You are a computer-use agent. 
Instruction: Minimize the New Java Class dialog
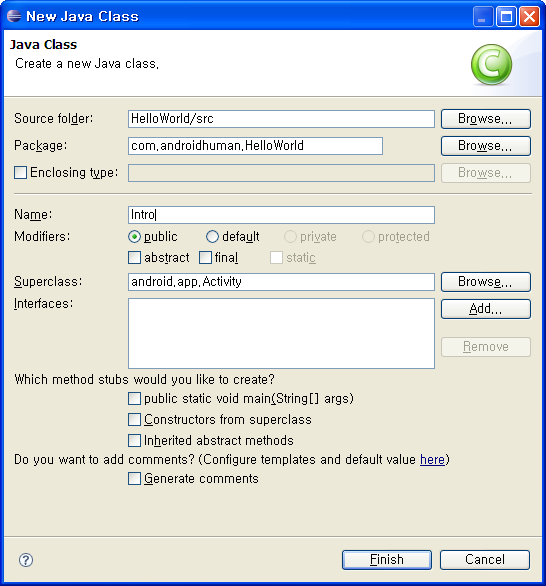(x=483, y=16)
